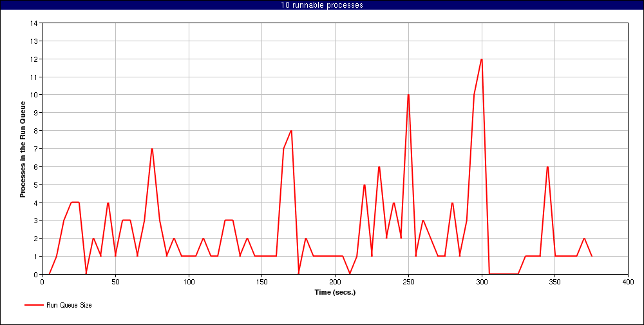Image resolution: width=644 pixels, height=325 pixels.
Task: Click the 'Time (secs.)' axis title
Action: [335, 293]
